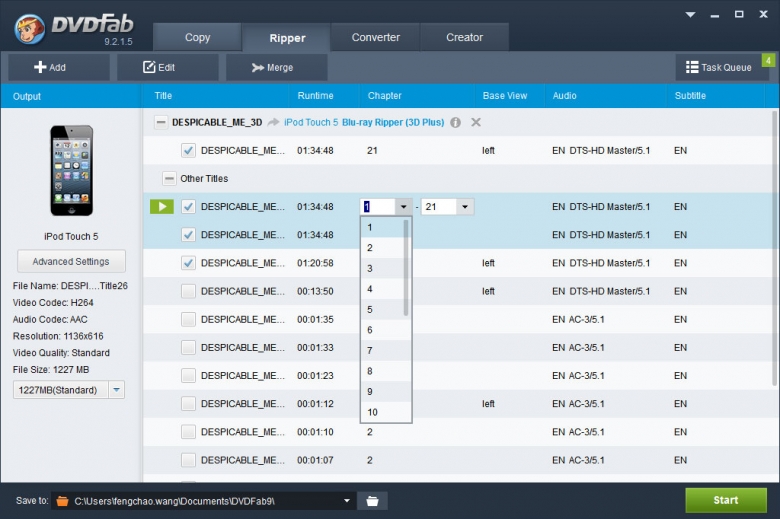
Task: Switch to the Converter tab
Action: [x=375, y=37]
